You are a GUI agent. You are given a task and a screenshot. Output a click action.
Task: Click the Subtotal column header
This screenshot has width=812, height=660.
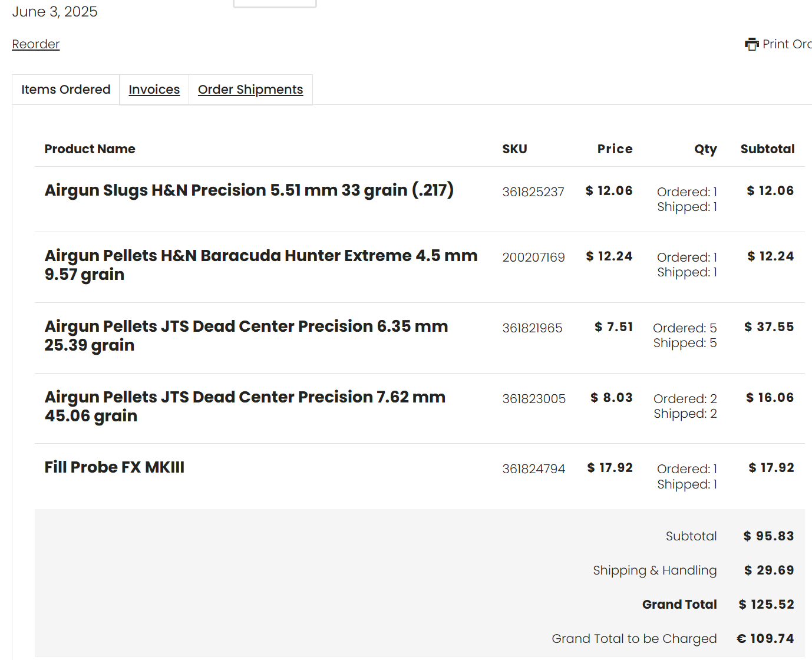768,149
